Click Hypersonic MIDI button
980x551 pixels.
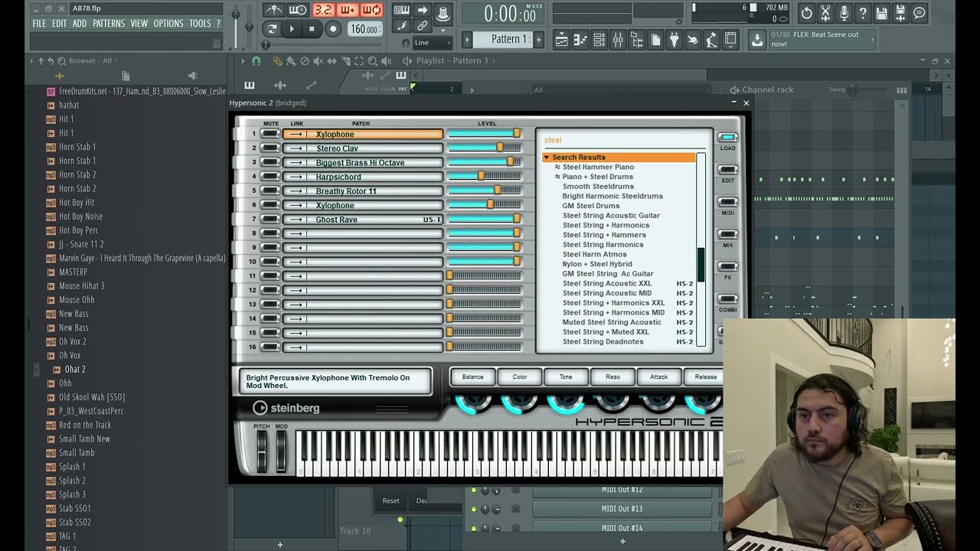tap(728, 203)
